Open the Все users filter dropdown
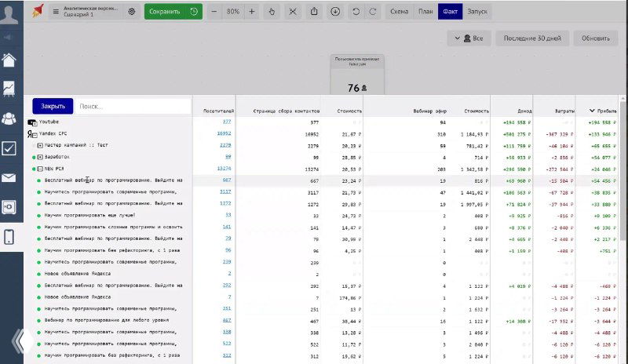 click(x=469, y=38)
